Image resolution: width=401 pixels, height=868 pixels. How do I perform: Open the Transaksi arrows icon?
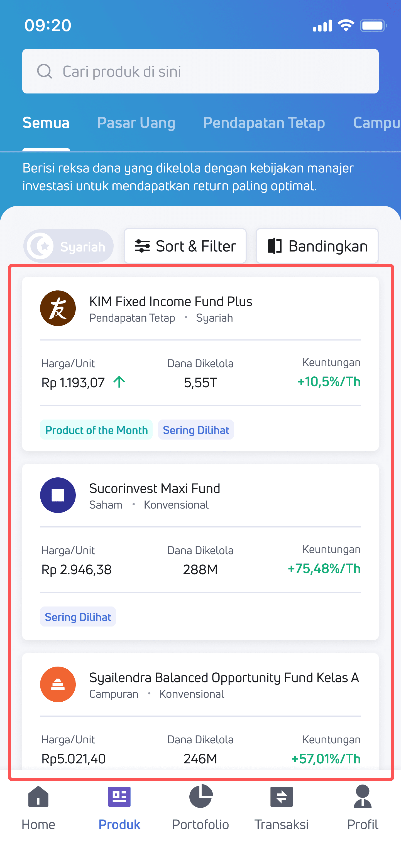pos(282,797)
